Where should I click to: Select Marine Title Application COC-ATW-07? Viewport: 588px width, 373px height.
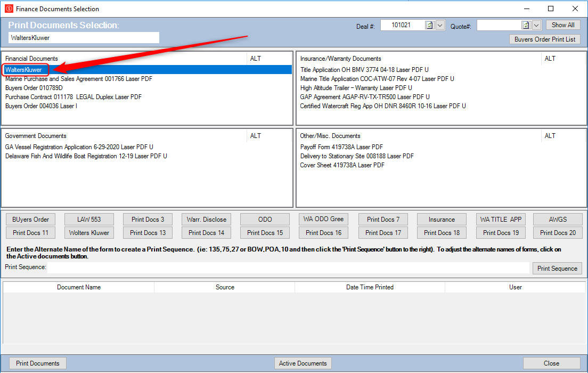(377, 79)
